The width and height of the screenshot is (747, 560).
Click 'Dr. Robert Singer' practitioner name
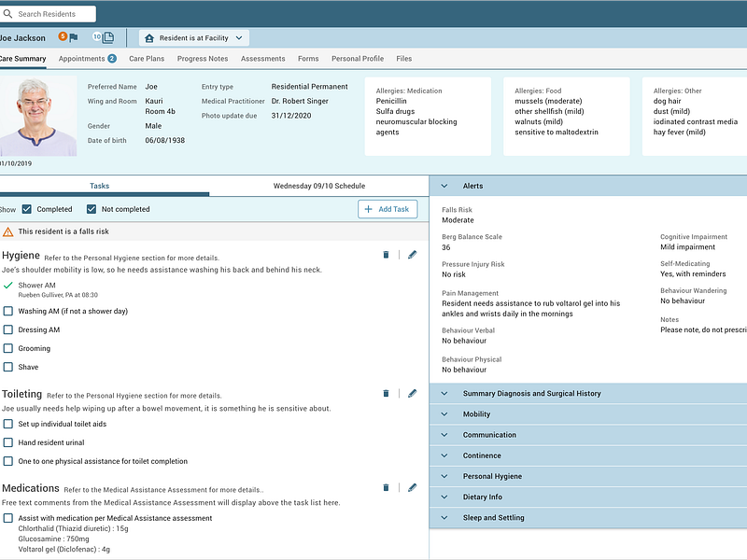[x=300, y=101]
